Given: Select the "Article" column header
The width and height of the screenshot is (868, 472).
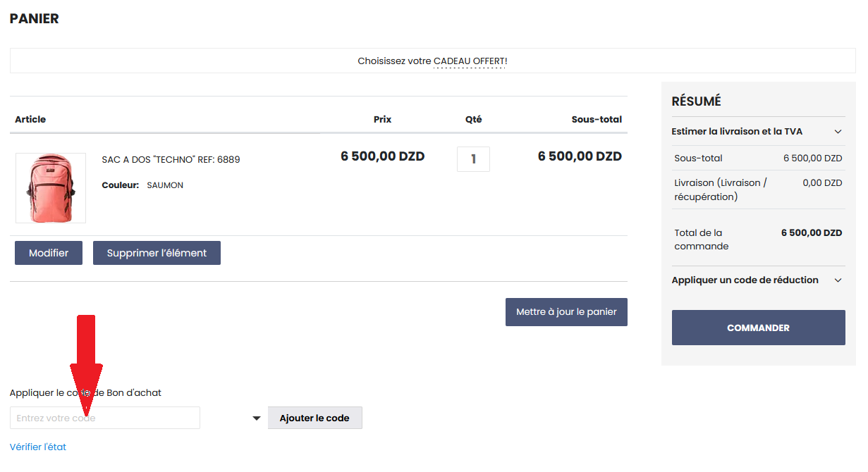Looking at the screenshot, I should tap(30, 120).
